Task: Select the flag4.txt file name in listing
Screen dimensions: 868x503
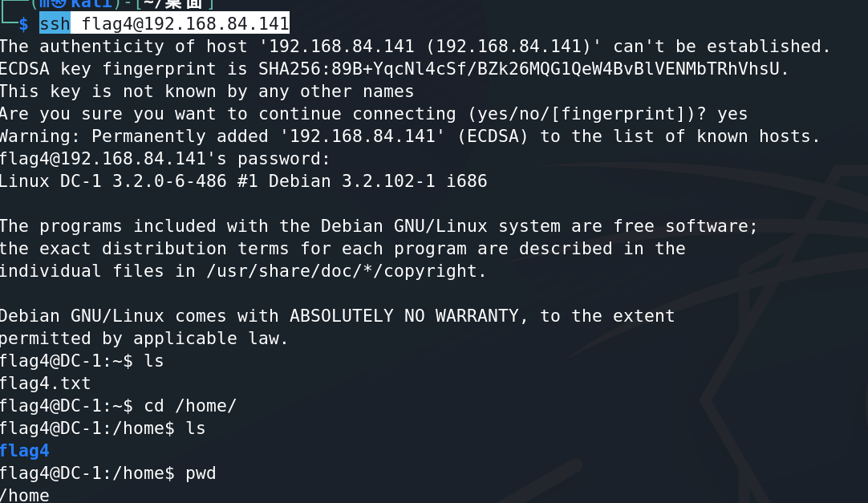Action: [x=45, y=383]
